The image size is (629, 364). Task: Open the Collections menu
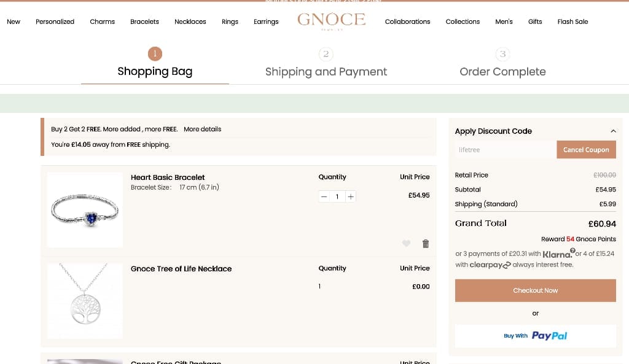coord(463,21)
